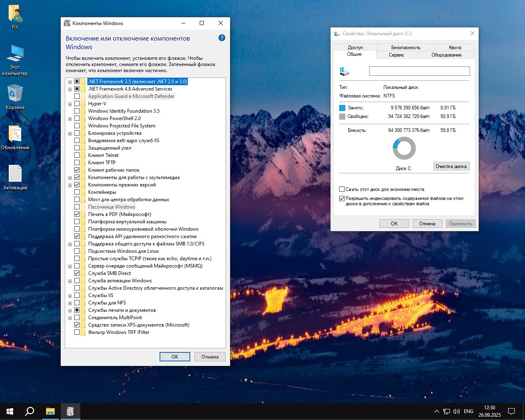Check Сжать этот диск для экономии места
This screenshot has width=525, height=420.
point(342,189)
